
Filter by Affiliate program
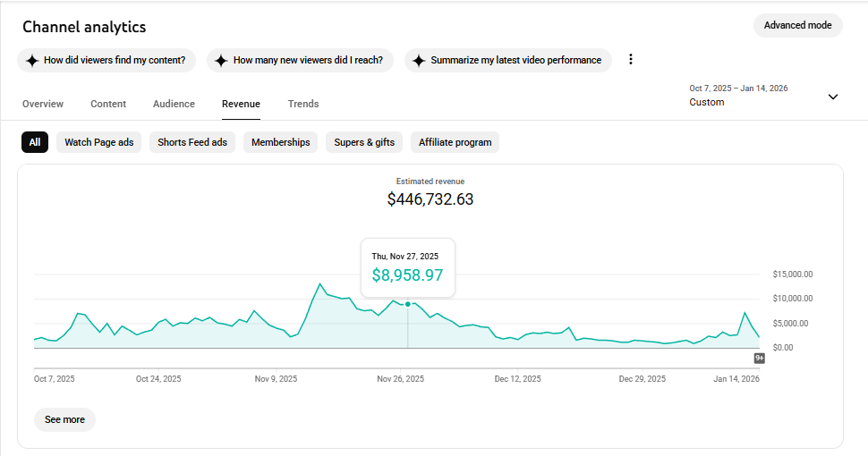[x=455, y=142]
